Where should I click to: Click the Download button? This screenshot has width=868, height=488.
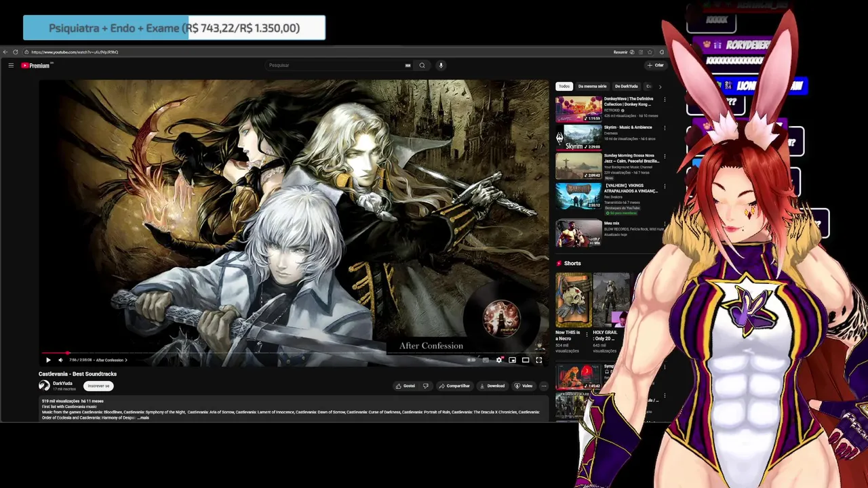click(x=492, y=386)
